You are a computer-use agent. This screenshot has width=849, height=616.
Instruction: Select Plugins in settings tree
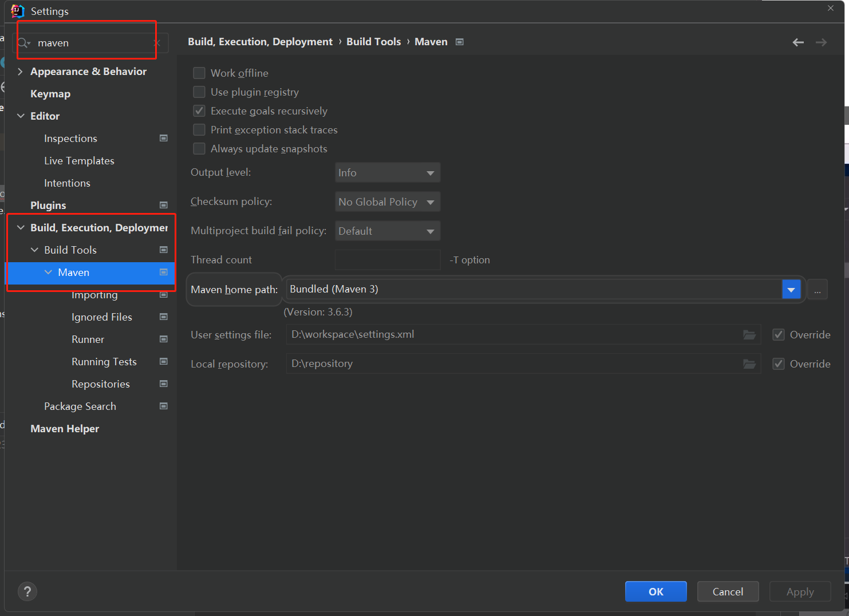point(48,206)
